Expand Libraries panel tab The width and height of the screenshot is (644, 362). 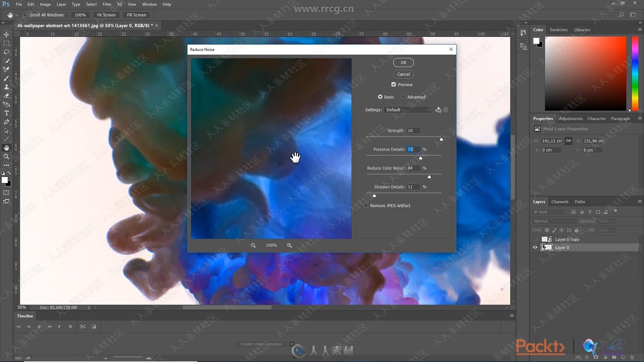pyautogui.click(x=582, y=29)
